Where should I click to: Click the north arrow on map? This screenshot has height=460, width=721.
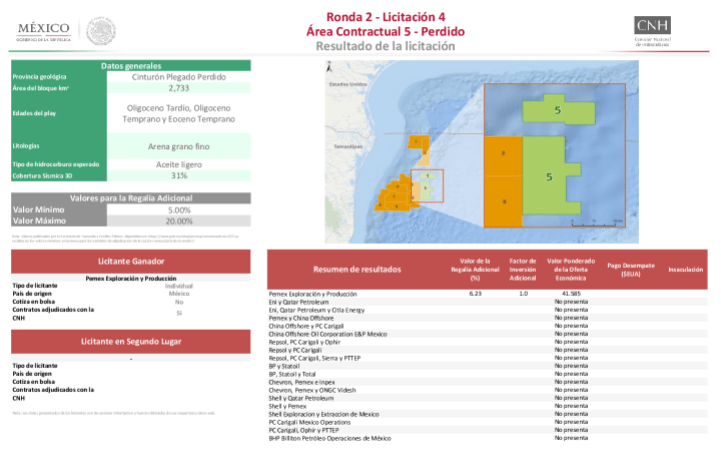point(329,68)
